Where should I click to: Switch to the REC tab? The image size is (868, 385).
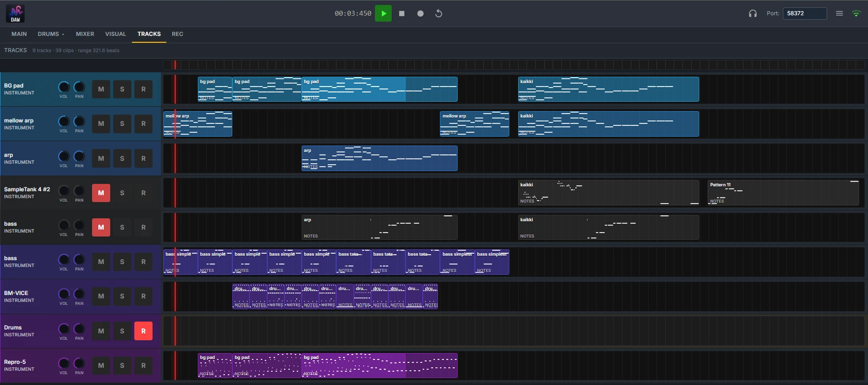(178, 34)
